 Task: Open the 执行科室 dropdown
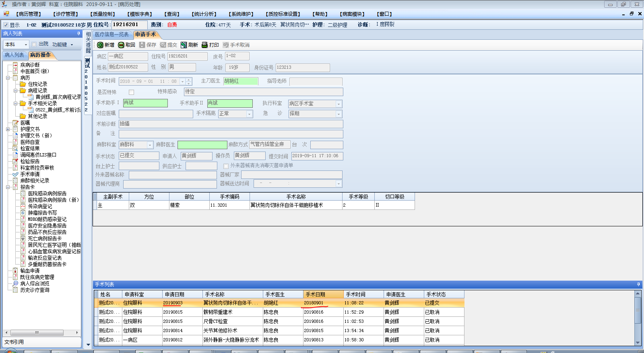point(339,104)
